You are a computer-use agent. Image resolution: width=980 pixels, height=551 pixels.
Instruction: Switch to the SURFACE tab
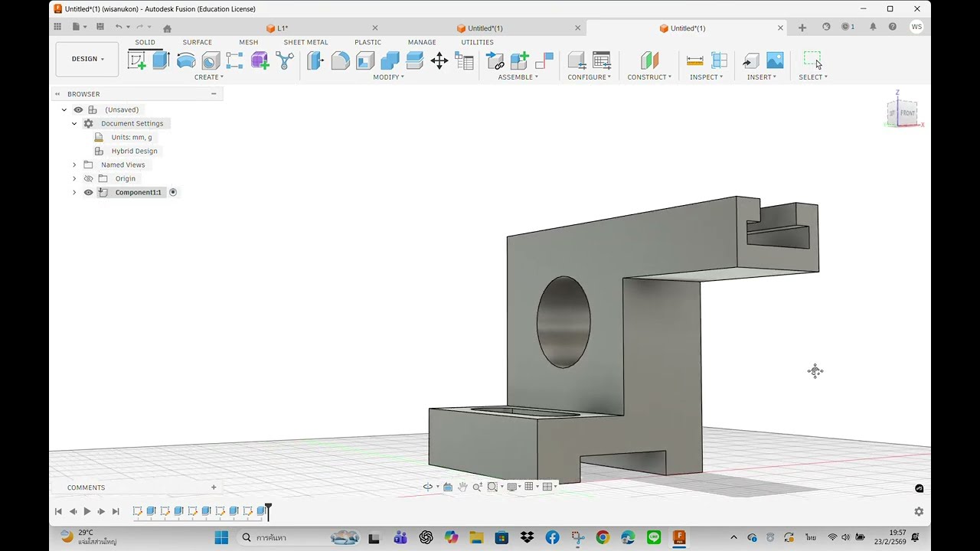(197, 42)
